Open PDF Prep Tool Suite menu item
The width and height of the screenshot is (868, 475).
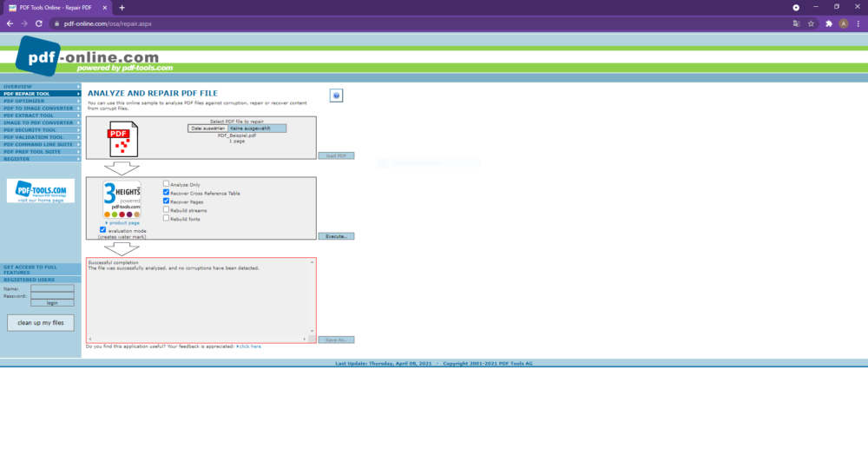point(41,151)
